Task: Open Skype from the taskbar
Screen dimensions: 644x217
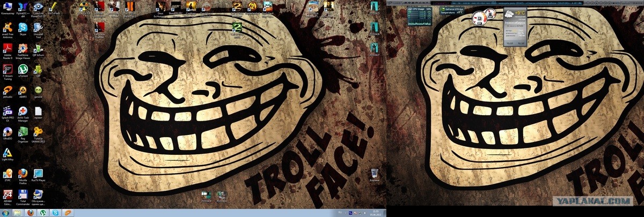Action: [x=56, y=213]
